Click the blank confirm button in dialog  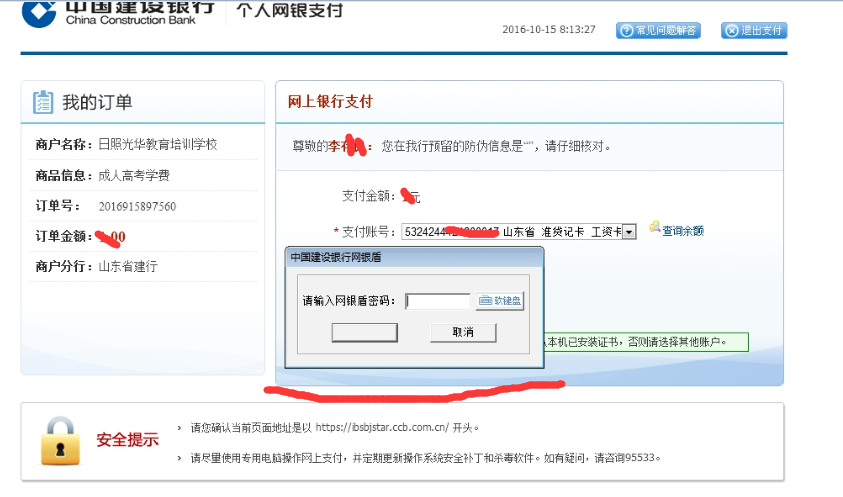tap(365, 332)
